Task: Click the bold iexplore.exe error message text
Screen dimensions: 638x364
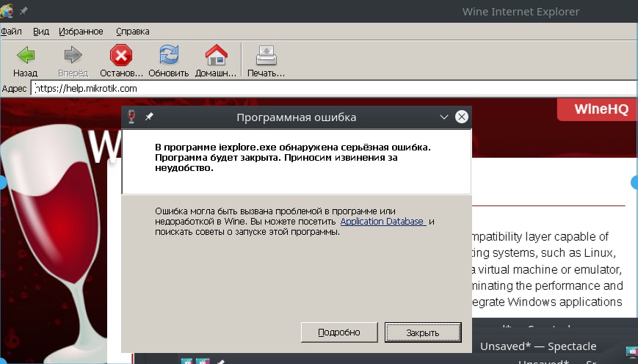Action: tap(292, 157)
